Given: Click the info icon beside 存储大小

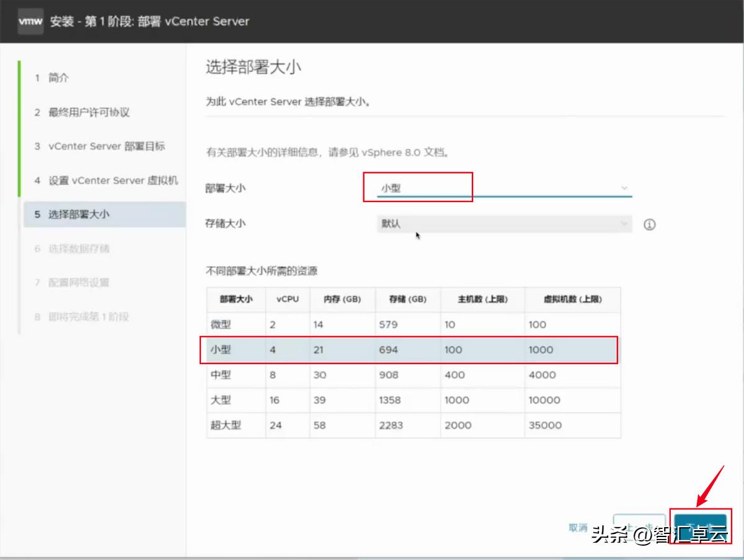Looking at the screenshot, I should (649, 224).
